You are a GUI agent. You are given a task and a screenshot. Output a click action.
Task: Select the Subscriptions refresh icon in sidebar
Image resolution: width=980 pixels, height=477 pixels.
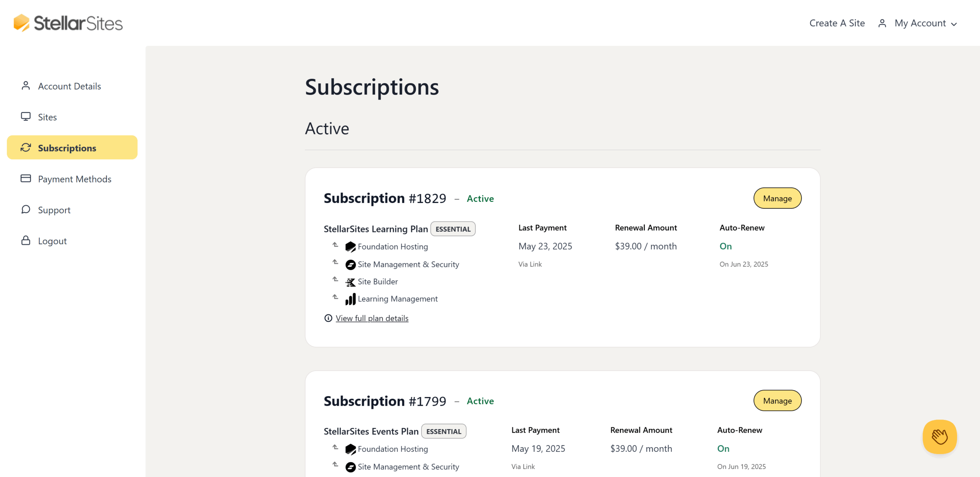coord(25,147)
